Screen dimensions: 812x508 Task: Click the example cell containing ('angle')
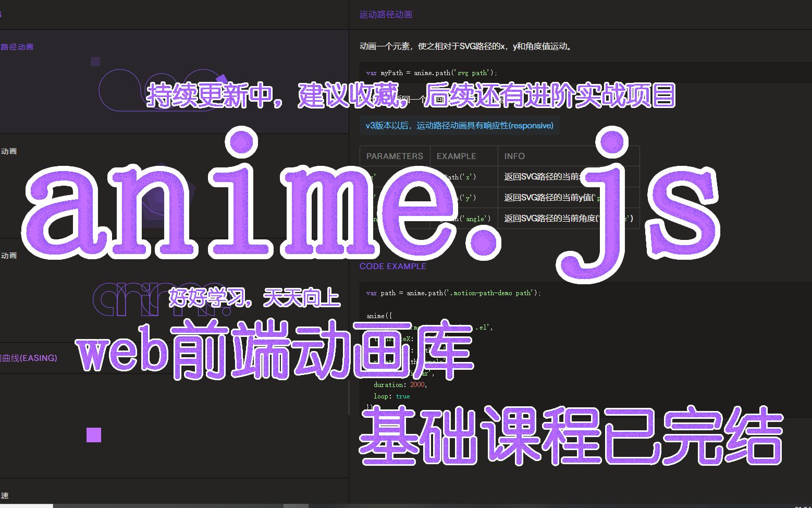point(463,219)
